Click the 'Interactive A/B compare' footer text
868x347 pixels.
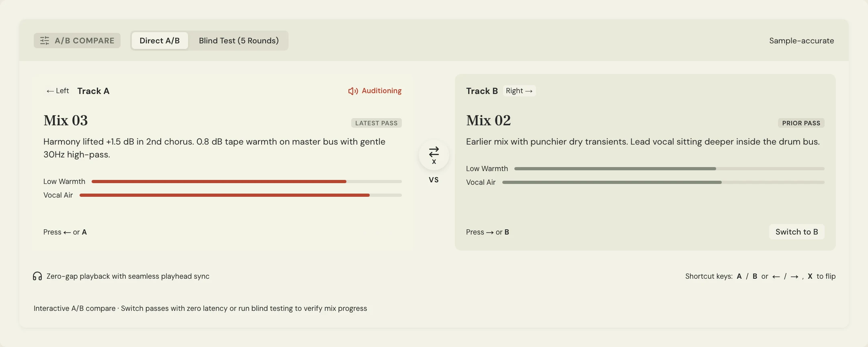(200, 308)
